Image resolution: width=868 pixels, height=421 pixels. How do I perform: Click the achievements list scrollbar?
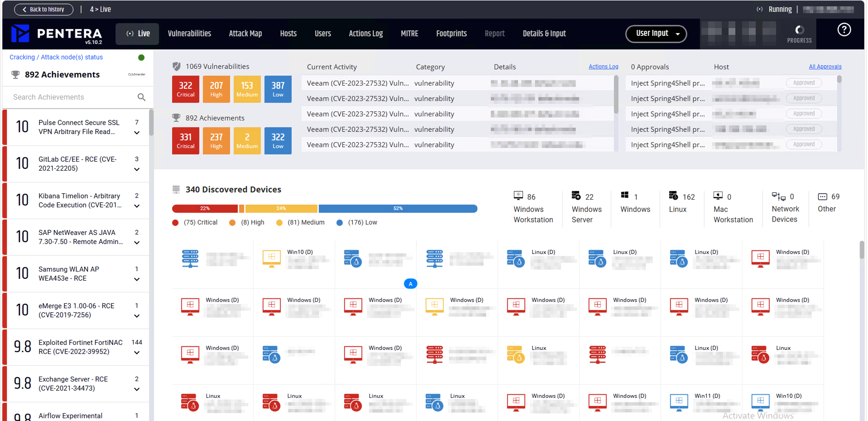click(151, 123)
